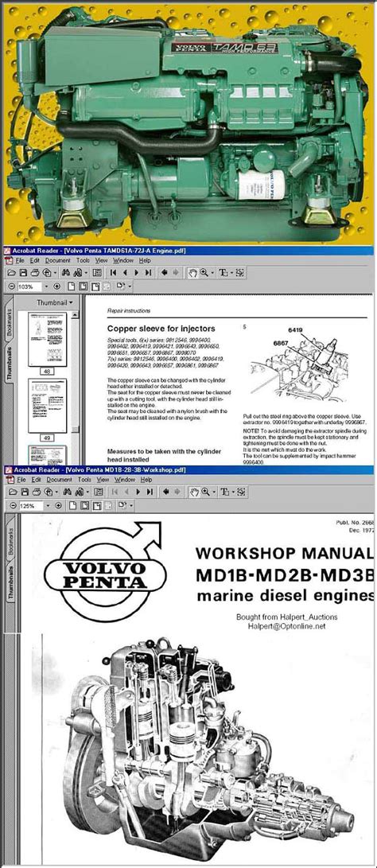Image resolution: width=377 pixels, height=868 pixels.
Task: Click Fit Width icon in TAMD61A window
Action: [x=95, y=286]
